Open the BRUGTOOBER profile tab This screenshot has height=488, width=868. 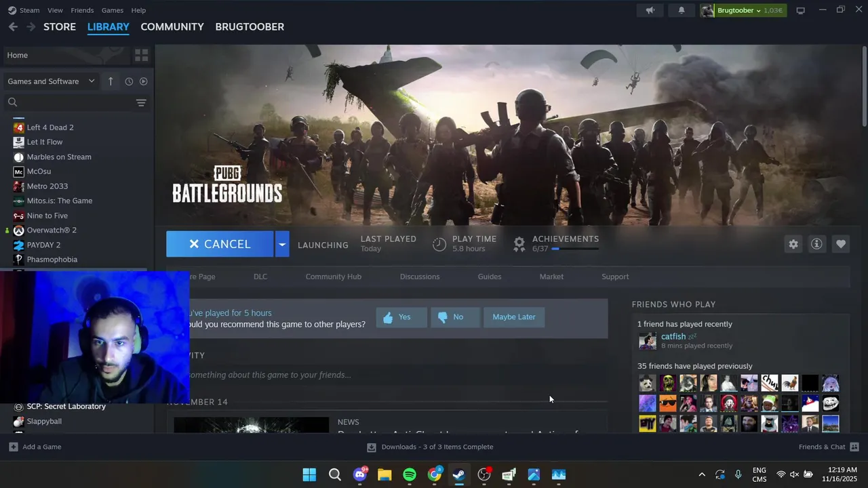[x=250, y=26]
